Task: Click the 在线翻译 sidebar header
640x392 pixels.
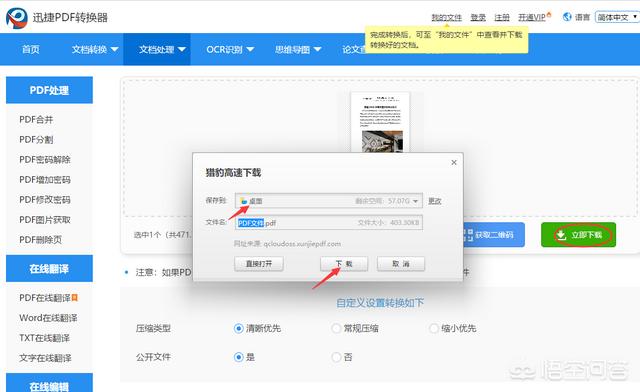Action: click(49, 269)
